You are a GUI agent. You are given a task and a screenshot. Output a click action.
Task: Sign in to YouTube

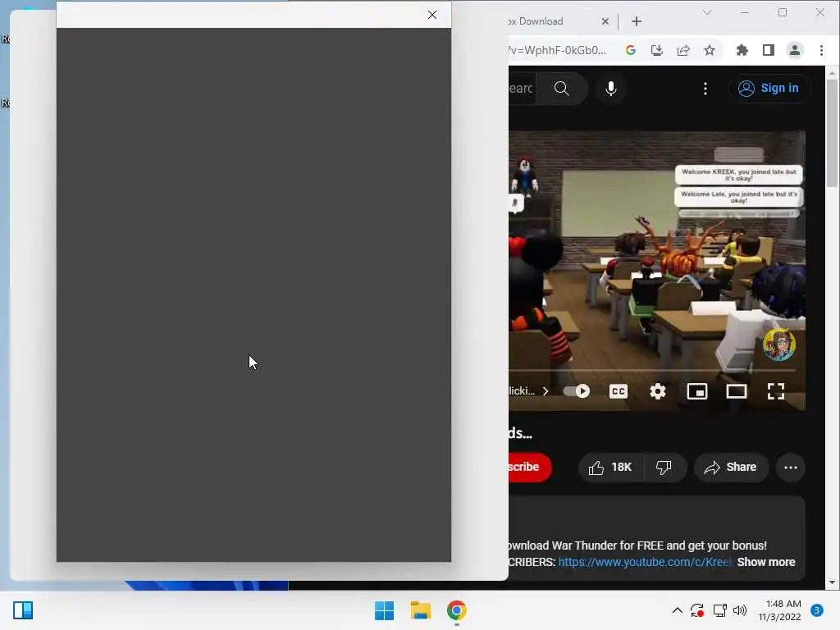[769, 89]
